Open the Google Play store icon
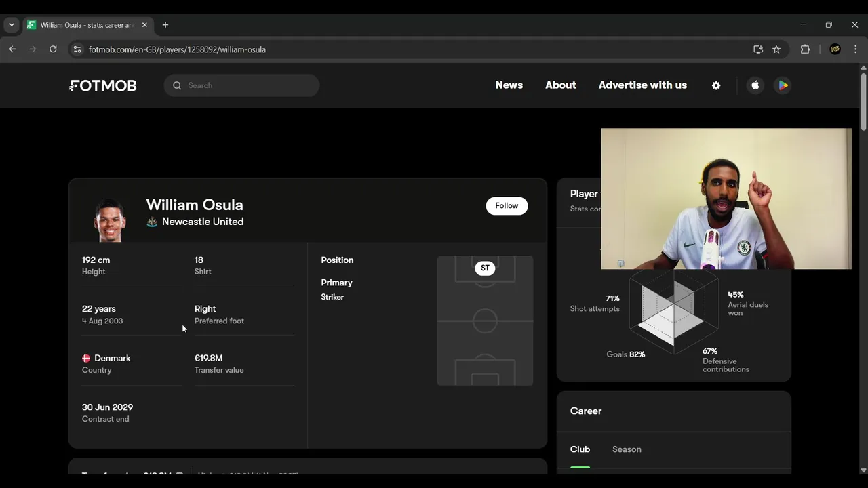 click(x=783, y=85)
